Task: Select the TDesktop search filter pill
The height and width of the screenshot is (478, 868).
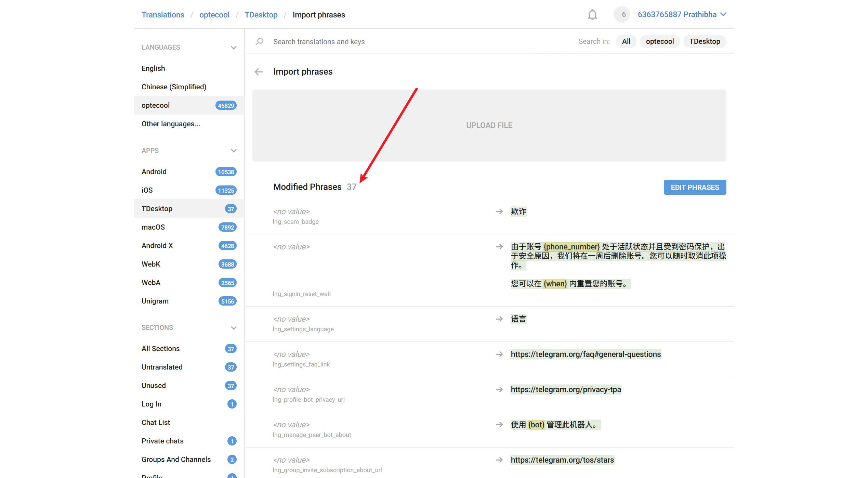Action: [x=705, y=41]
